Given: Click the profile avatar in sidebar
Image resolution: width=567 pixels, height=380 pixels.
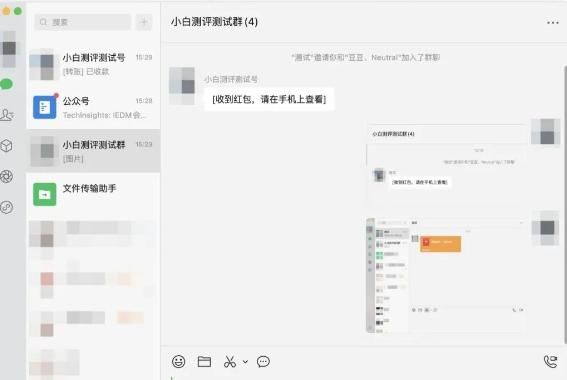Looking at the screenshot, I should [9, 49].
